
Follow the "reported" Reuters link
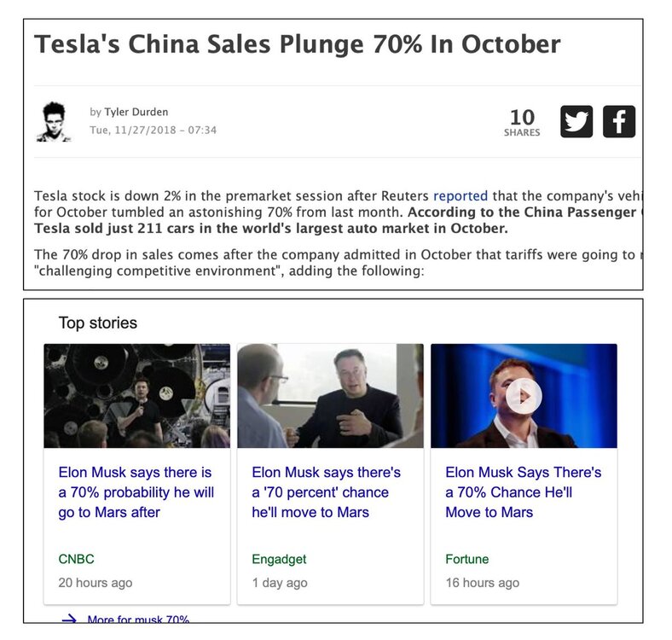click(460, 196)
